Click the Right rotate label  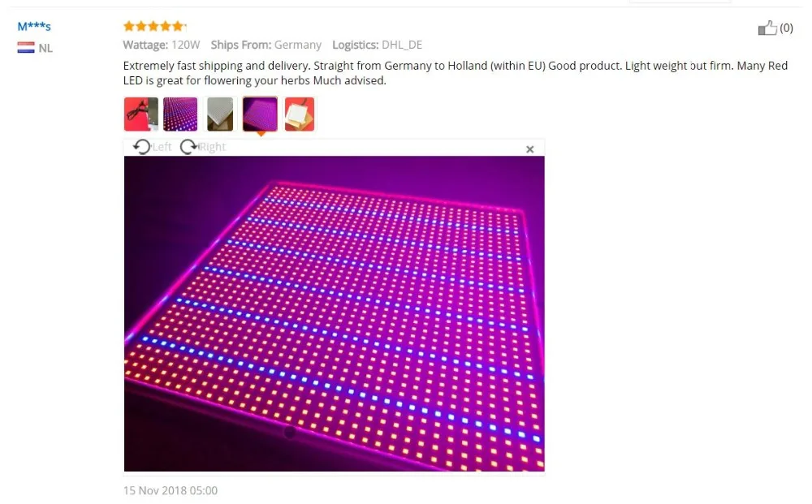(x=212, y=147)
